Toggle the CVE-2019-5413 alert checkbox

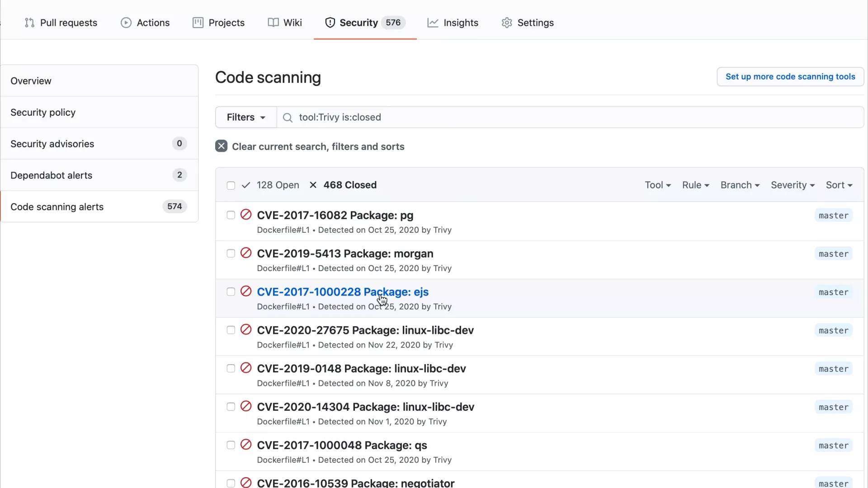point(230,253)
